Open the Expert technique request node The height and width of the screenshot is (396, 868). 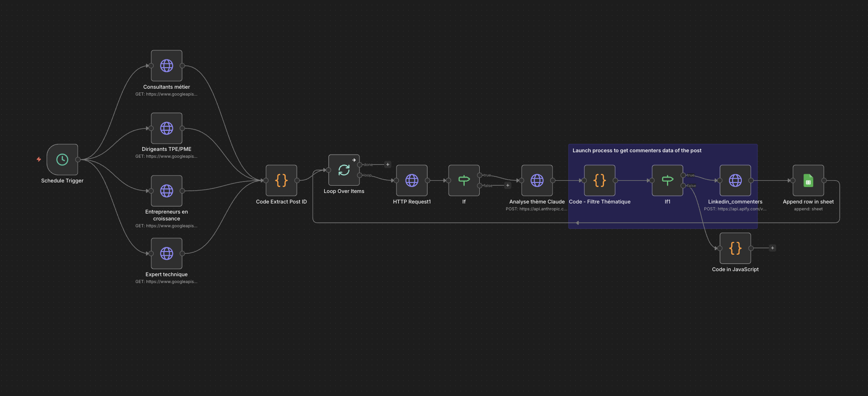coord(166,253)
